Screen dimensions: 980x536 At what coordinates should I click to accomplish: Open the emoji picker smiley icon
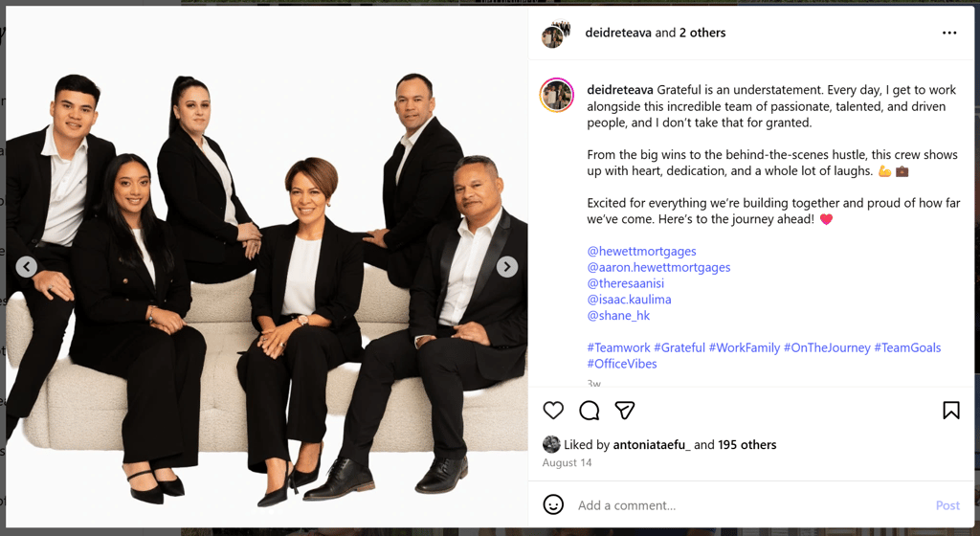[x=553, y=504]
